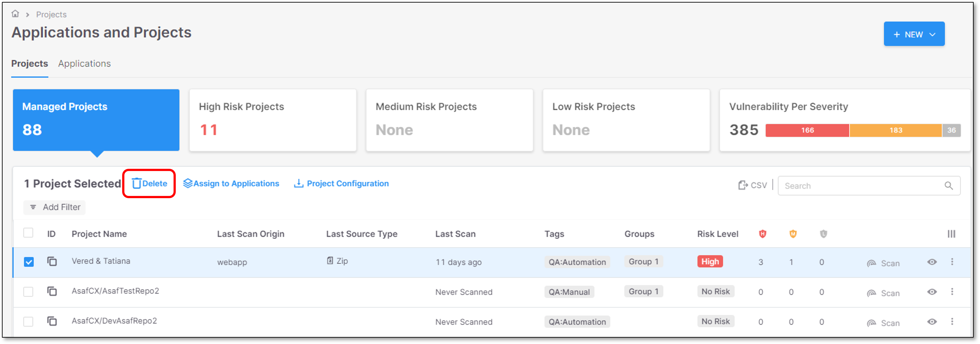Select the Medium Risk Projects card
This screenshot has height=344, width=980.
[x=449, y=120]
